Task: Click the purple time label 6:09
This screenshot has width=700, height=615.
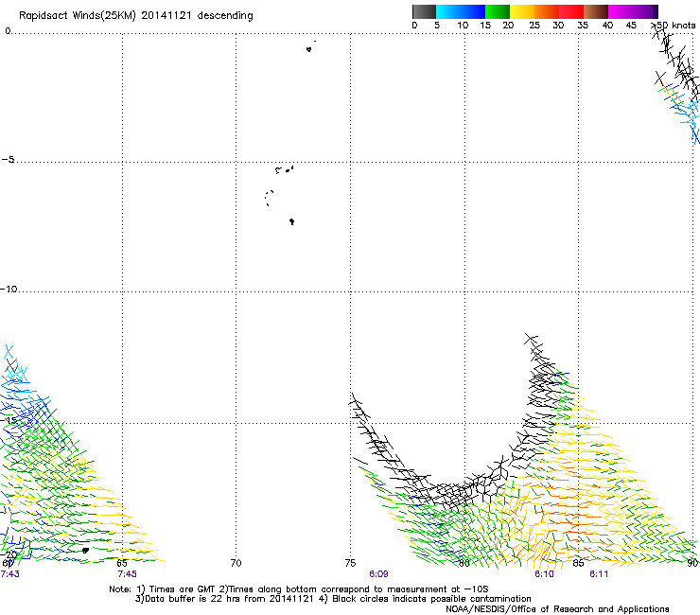Action: tap(378, 574)
